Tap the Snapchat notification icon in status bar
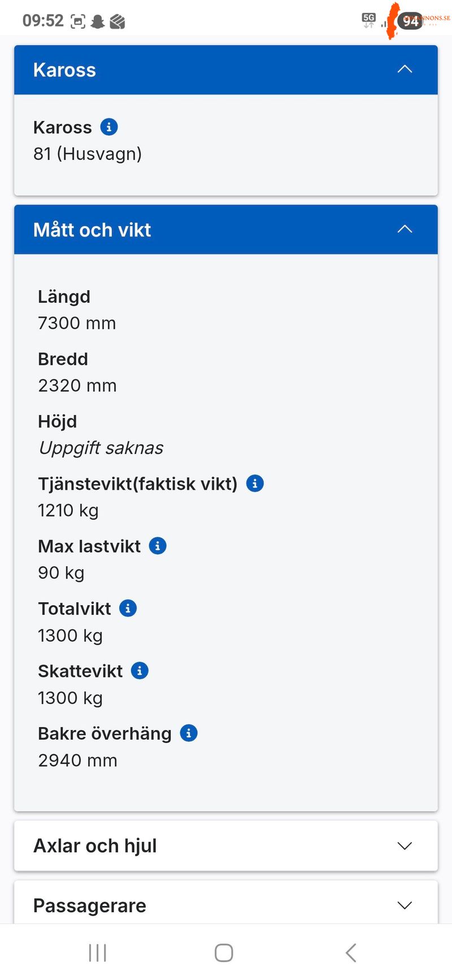Viewport: 452px width, 980px height. point(97,20)
